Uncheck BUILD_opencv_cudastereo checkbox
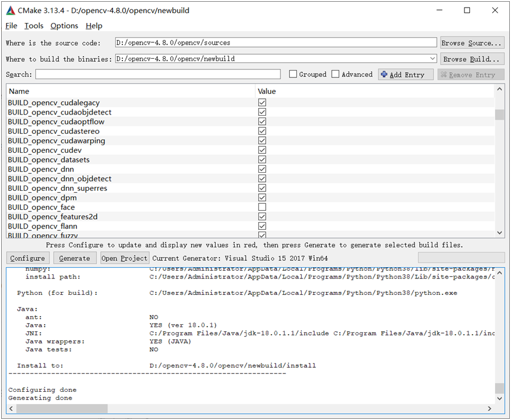The width and height of the screenshot is (511, 420). point(262,131)
